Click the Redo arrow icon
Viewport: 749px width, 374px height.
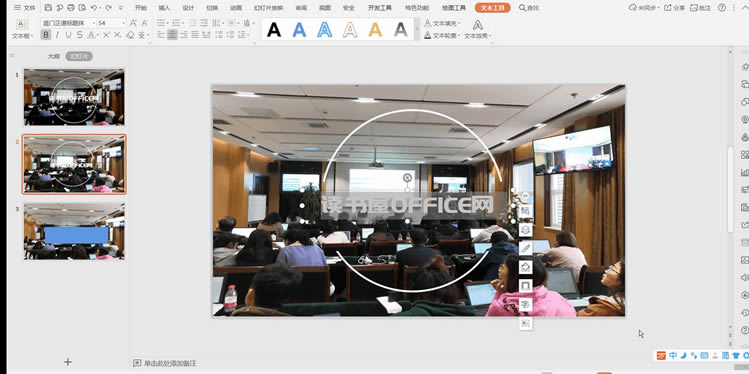coord(108,8)
